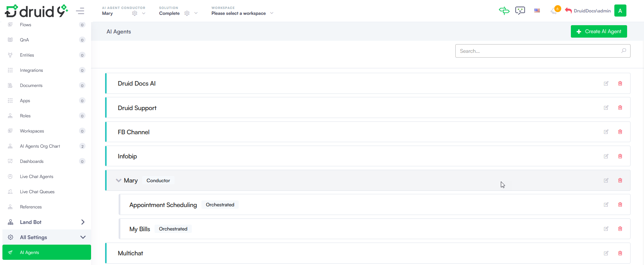Screen dimensions: 644x265
Task: Expand the Land Bot section
Action: pos(83,222)
